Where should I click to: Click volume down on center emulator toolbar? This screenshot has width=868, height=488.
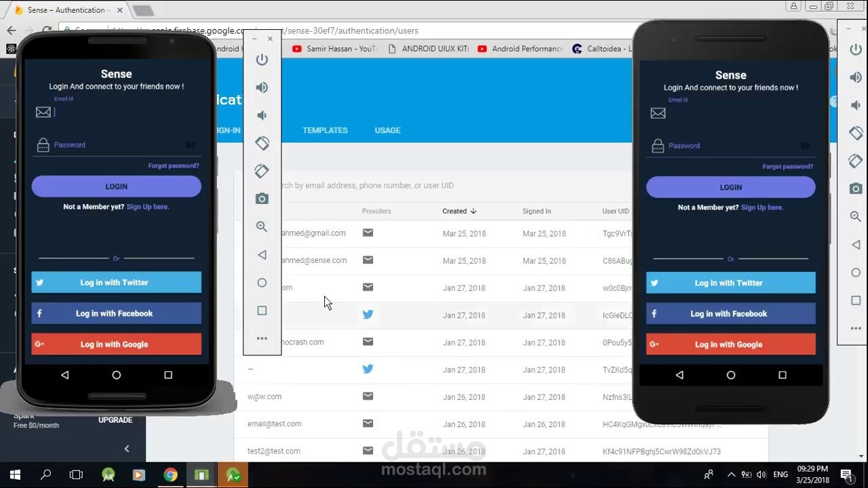click(262, 115)
